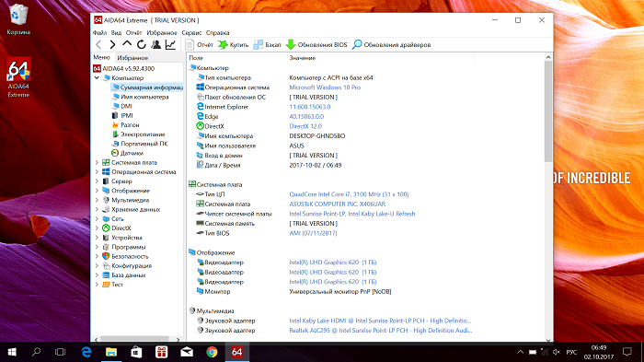Open the user icon in the toolbar

155,45
